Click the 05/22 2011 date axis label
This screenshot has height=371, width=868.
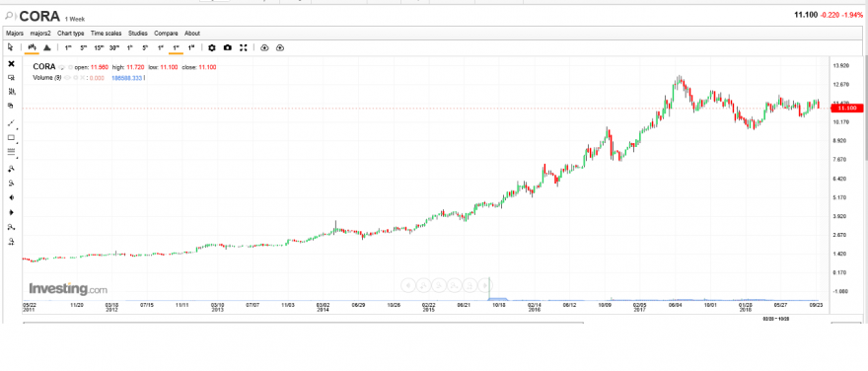(29, 307)
